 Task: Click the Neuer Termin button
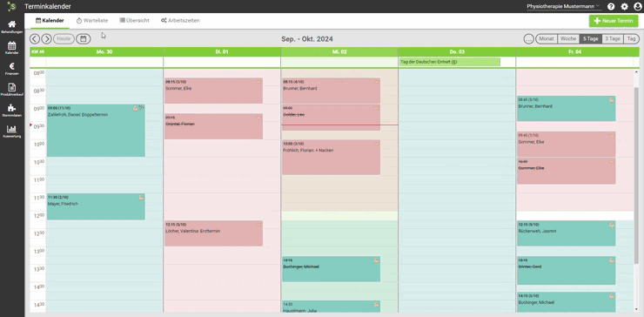614,21
